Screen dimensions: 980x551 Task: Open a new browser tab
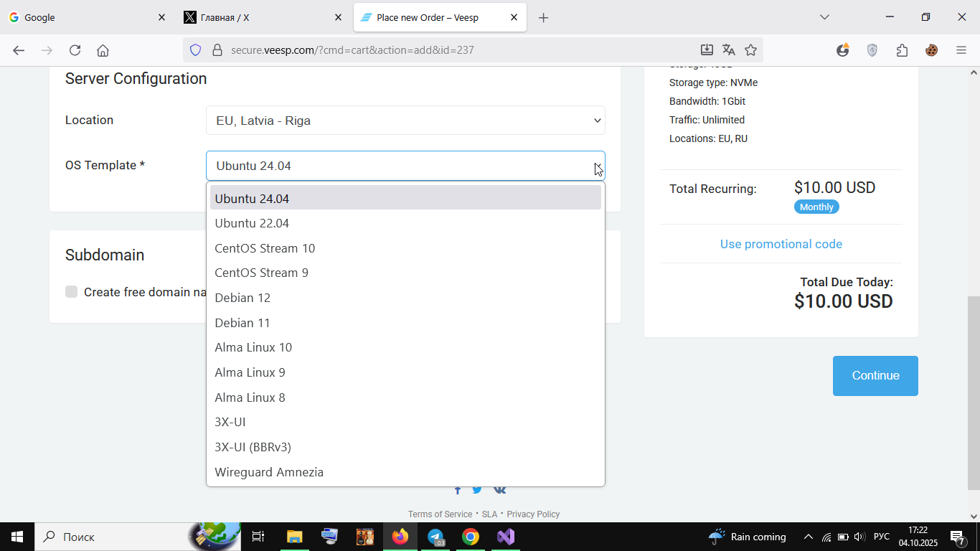543,17
